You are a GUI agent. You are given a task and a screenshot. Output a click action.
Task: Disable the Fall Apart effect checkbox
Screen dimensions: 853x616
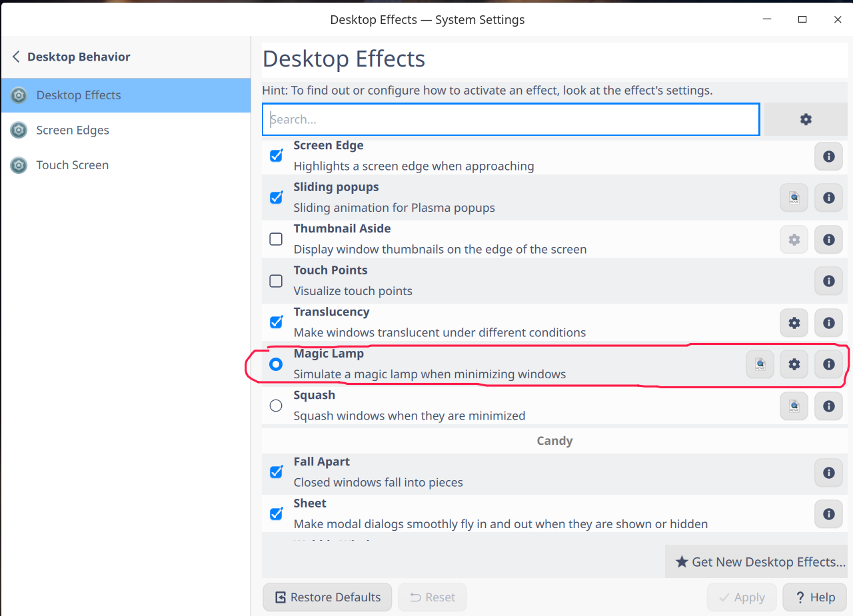276,472
